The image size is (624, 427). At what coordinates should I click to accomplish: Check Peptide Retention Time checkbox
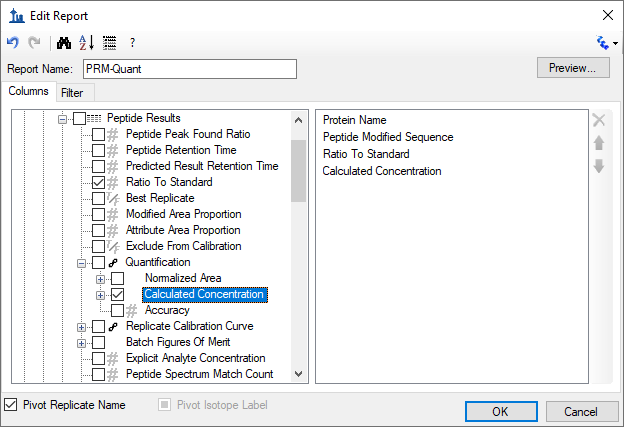(x=98, y=150)
